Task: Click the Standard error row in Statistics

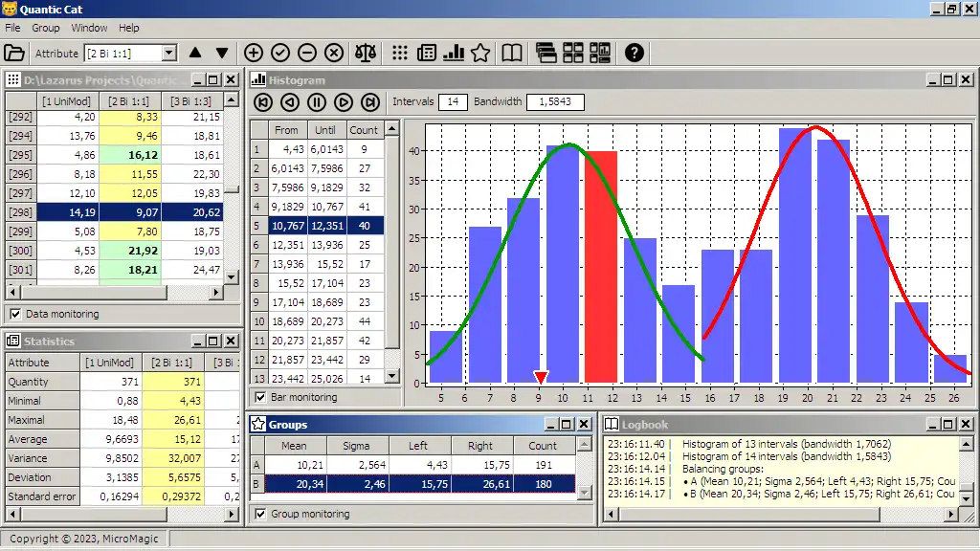Action: [123, 496]
